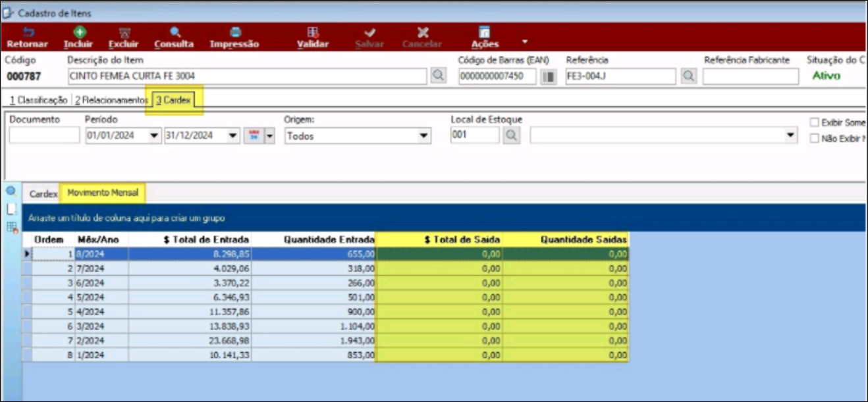The image size is (868, 402).
Task: Select the Movimento Mensal sub-tab
Action: tap(103, 193)
